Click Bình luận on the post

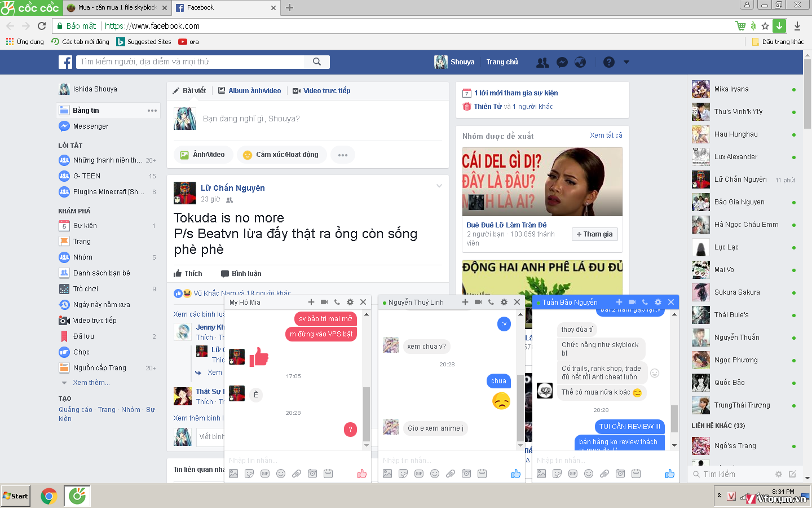click(x=241, y=274)
